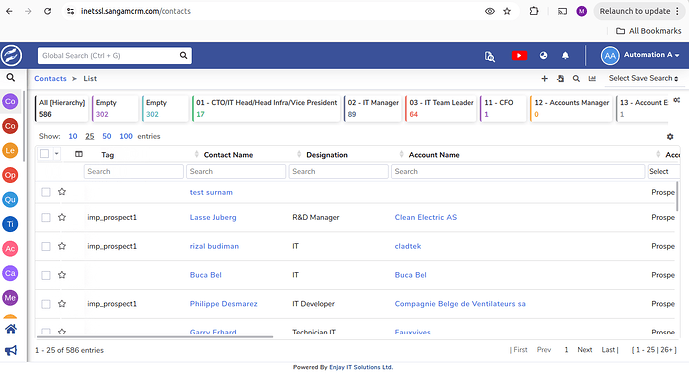The image size is (689, 373).
Task: Select the 02 - IT Manager tab
Action: tap(373, 108)
